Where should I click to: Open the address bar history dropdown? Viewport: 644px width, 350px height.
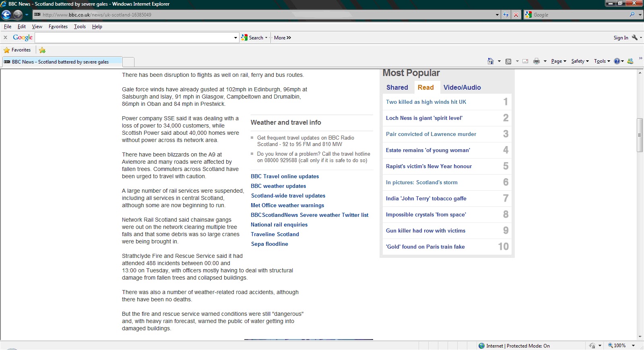pos(497,15)
